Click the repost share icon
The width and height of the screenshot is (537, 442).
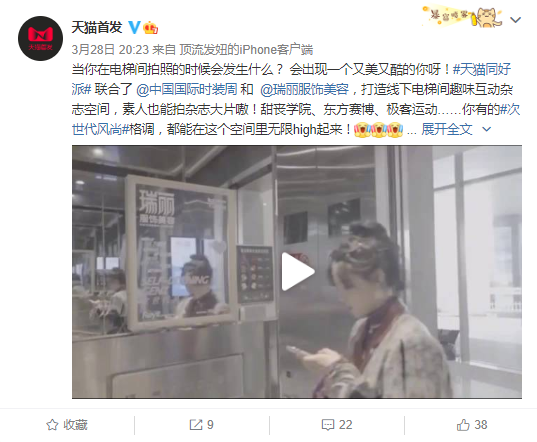pyautogui.click(x=196, y=425)
